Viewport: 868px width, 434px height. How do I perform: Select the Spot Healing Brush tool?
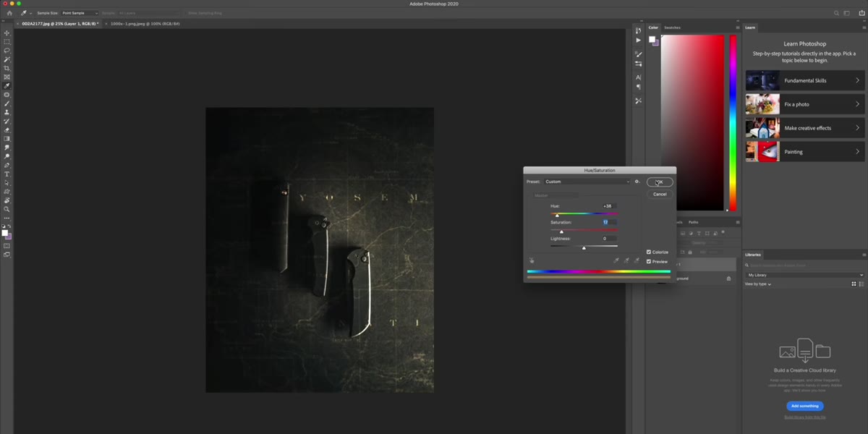pos(7,95)
